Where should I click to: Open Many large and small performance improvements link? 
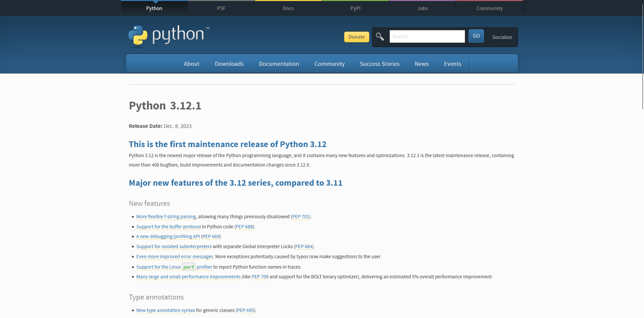(188, 277)
